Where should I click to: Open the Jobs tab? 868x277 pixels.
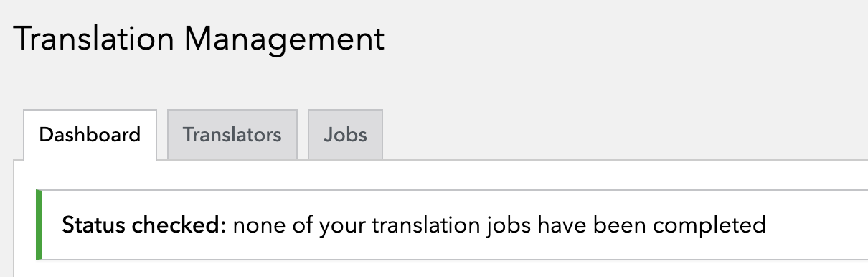click(x=345, y=134)
